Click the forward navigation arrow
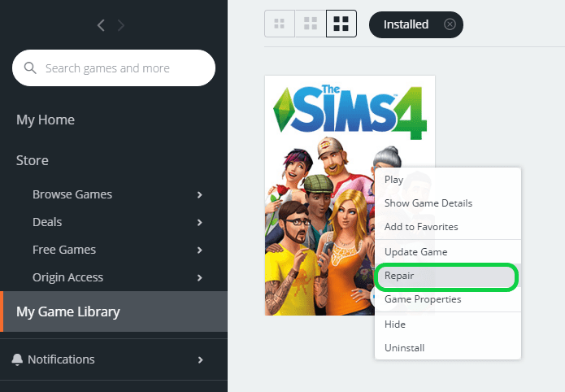 (121, 25)
